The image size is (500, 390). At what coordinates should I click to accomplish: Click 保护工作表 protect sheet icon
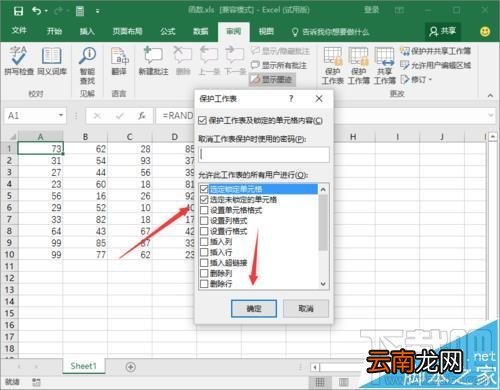coord(333,65)
